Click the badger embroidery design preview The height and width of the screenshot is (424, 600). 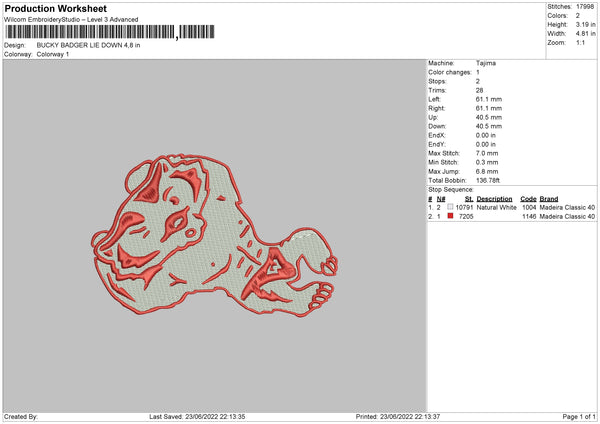click(x=215, y=236)
